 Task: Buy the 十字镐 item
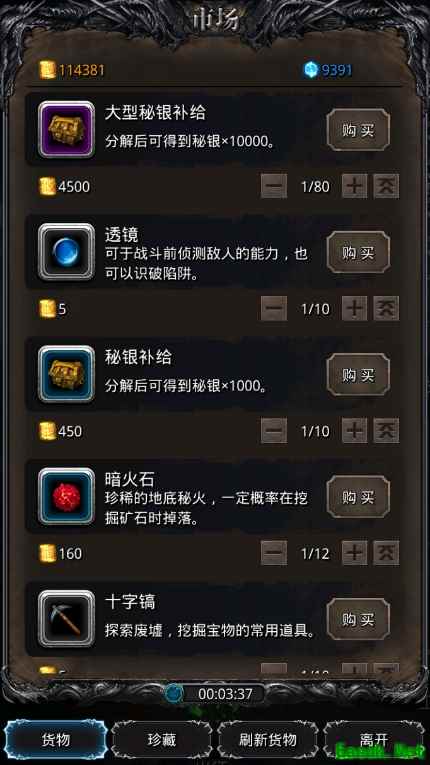coord(358,619)
